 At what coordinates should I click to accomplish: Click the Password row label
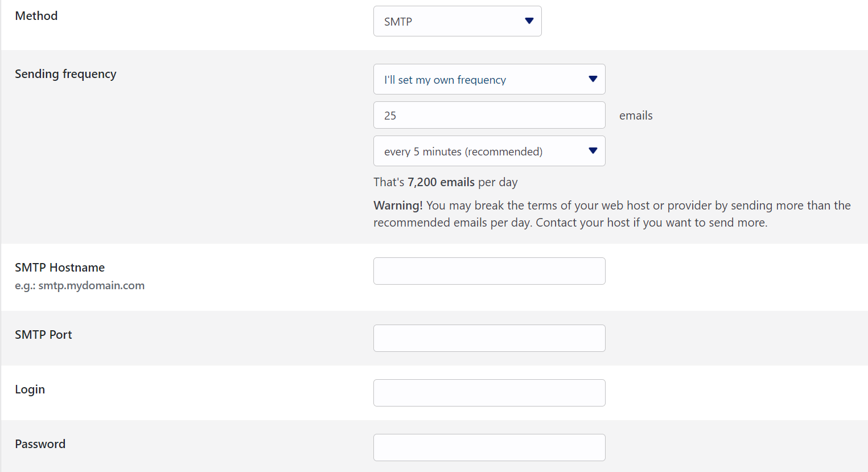pos(40,444)
